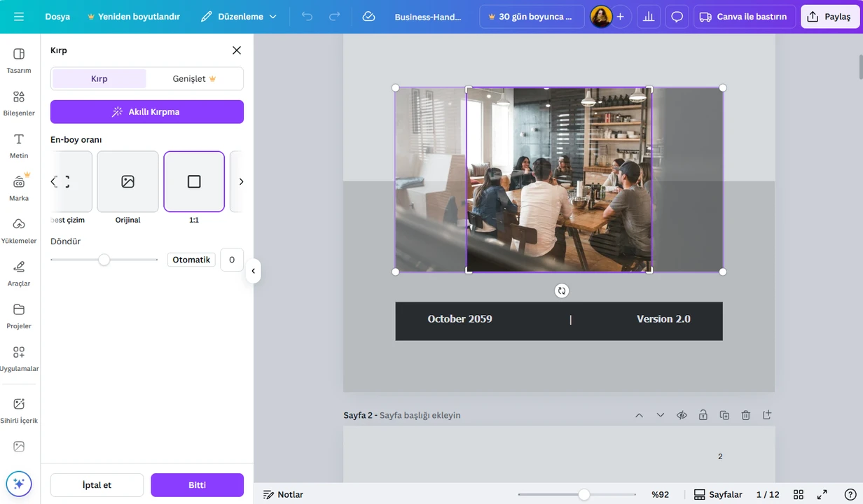This screenshot has width=863, height=504.
Task: Open Yüklemeler uploads panel
Action: 19,231
